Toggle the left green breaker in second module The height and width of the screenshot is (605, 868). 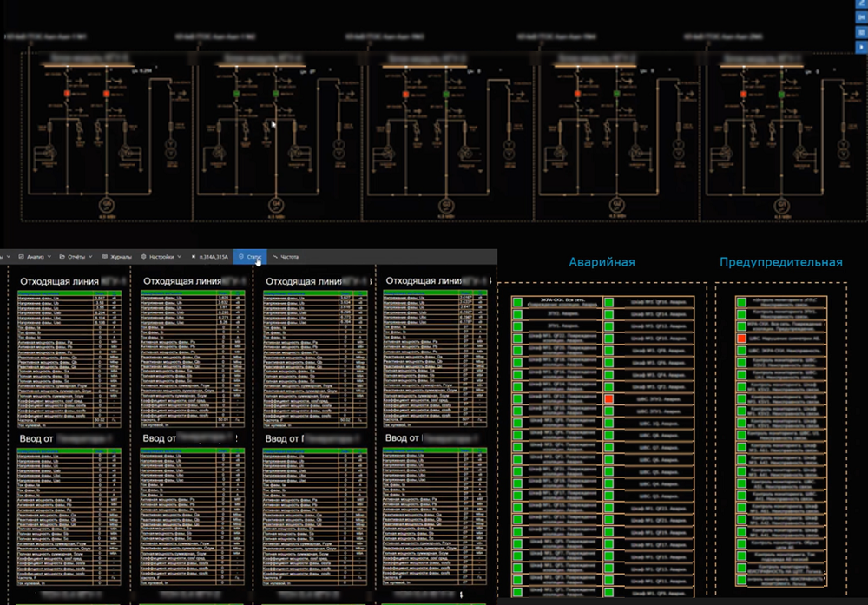tap(237, 93)
